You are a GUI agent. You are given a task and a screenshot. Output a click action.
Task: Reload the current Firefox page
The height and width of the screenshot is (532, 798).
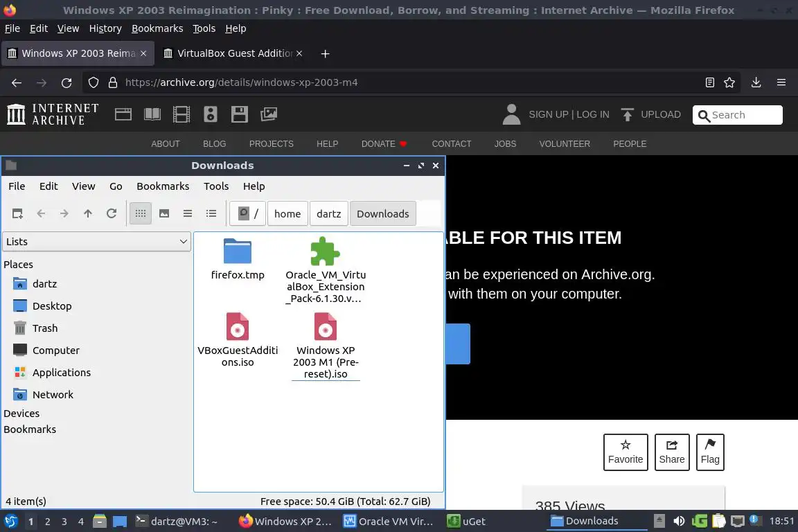point(66,82)
